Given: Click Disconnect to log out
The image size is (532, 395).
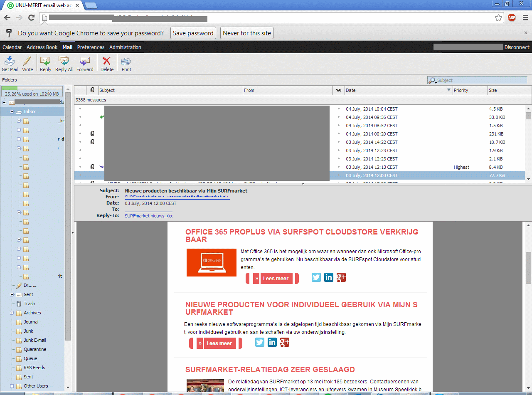Looking at the screenshot, I should point(517,47).
